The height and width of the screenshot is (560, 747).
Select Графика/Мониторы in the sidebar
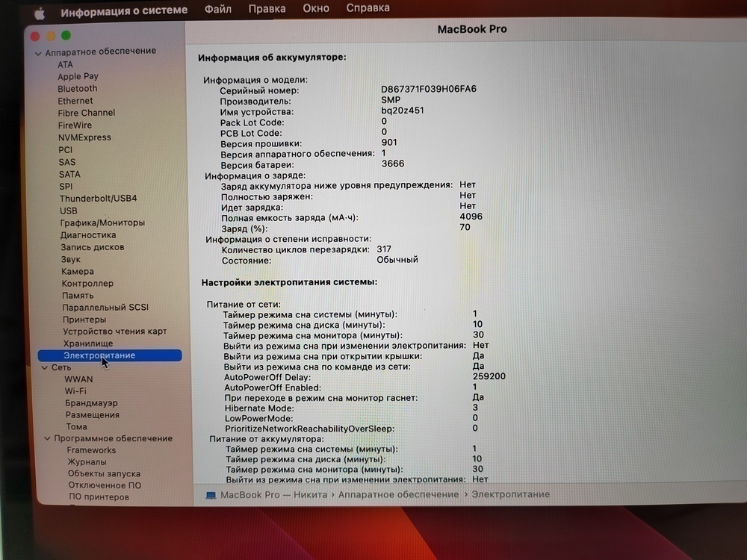(x=103, y=223)
